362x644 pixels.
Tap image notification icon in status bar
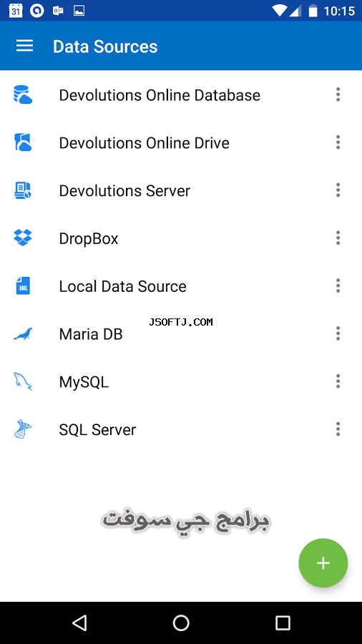click(79, 11)
